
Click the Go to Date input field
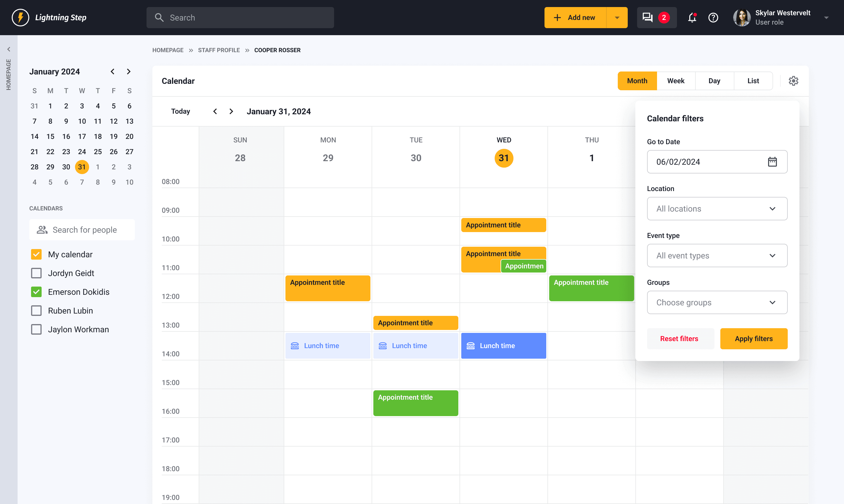point(717,162)
